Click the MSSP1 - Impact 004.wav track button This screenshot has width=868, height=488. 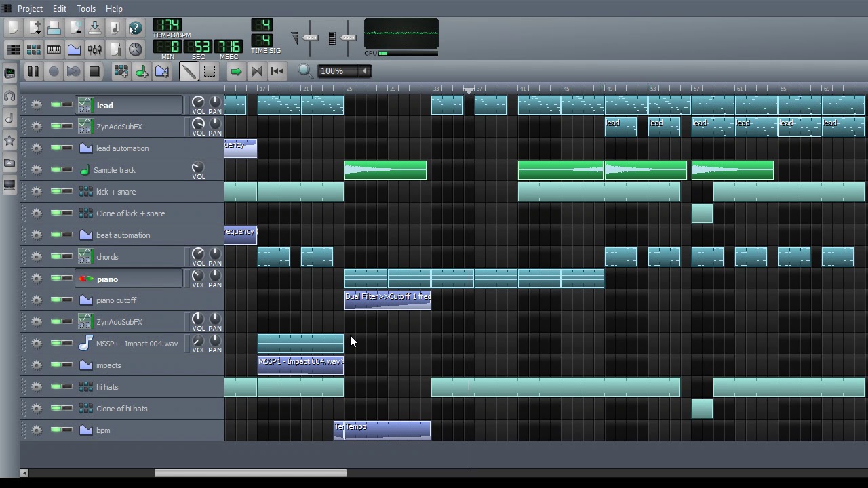click(x=130, y=344)
